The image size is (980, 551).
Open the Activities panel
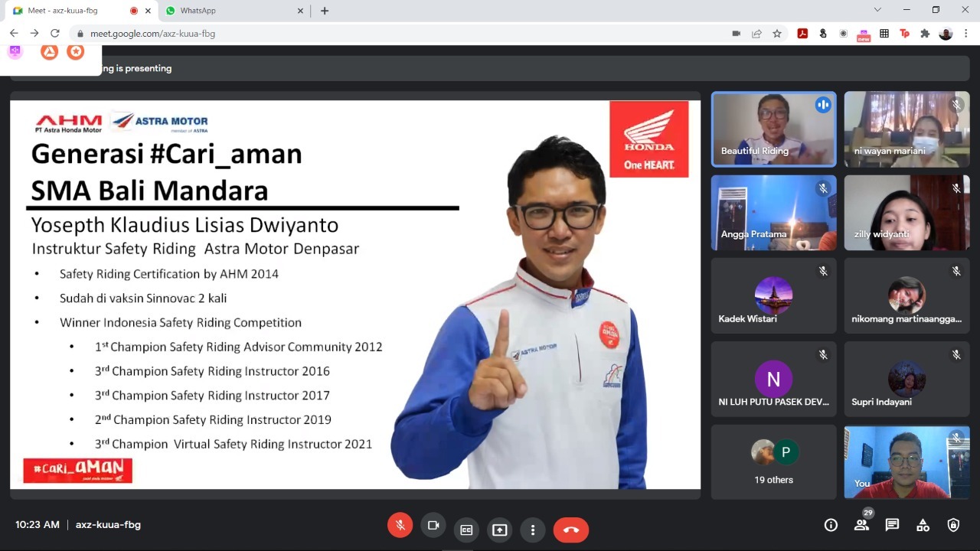pos(923,525)
